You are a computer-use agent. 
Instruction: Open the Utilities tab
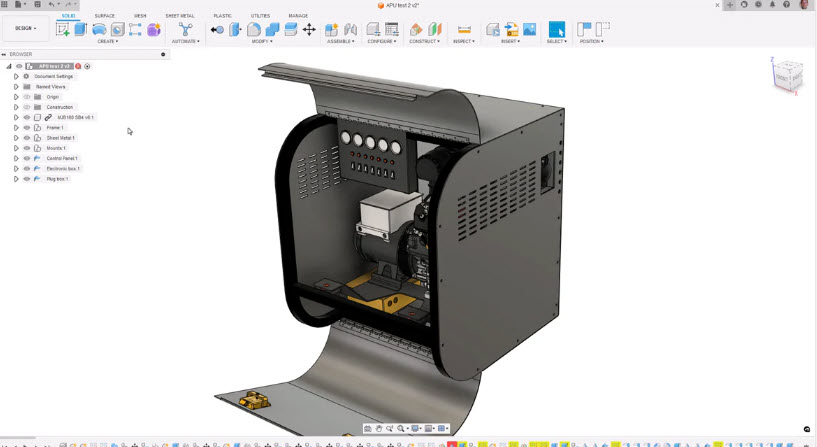[260, 16]
